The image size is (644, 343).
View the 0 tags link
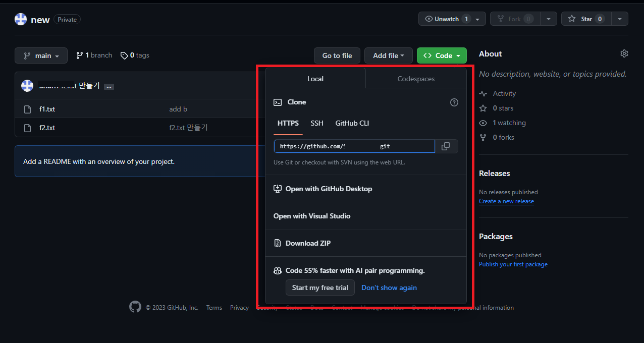(135, 55)
